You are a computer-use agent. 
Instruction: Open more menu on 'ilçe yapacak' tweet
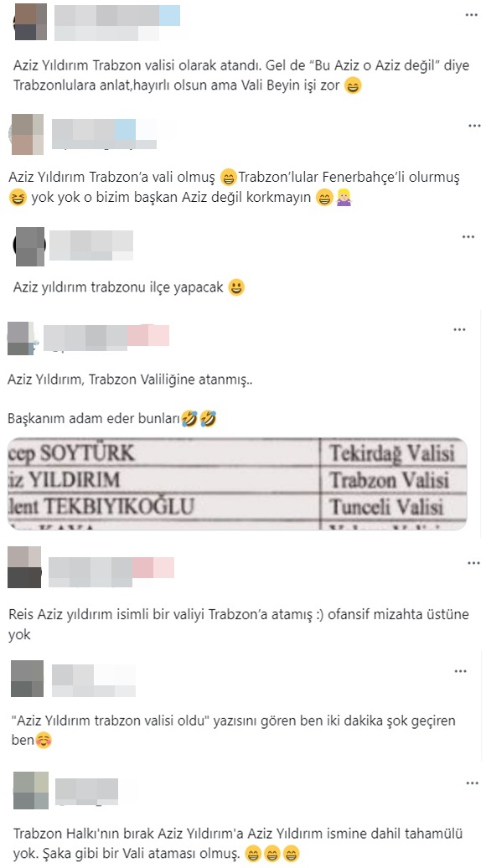coord(468,237)
